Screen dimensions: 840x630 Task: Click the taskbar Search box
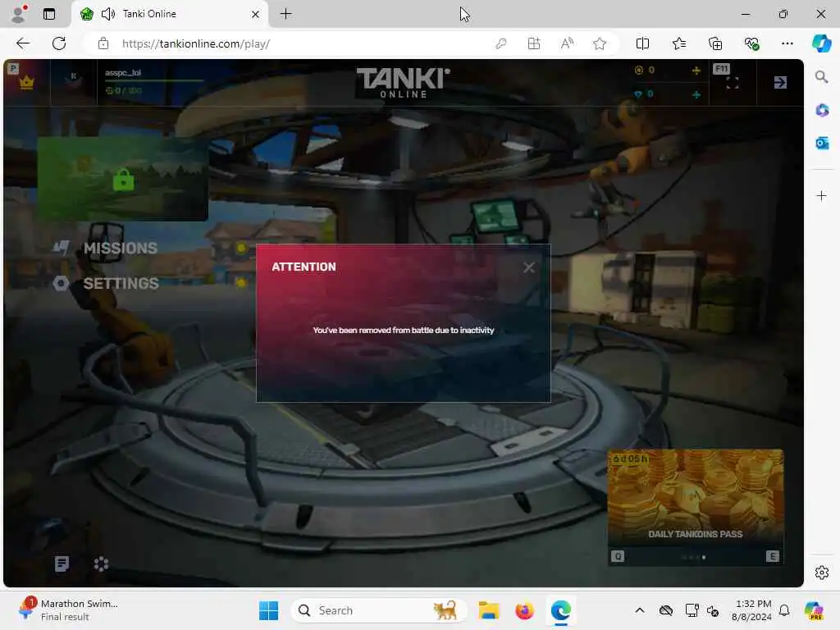pyautogui.click(x=379, y=610)
